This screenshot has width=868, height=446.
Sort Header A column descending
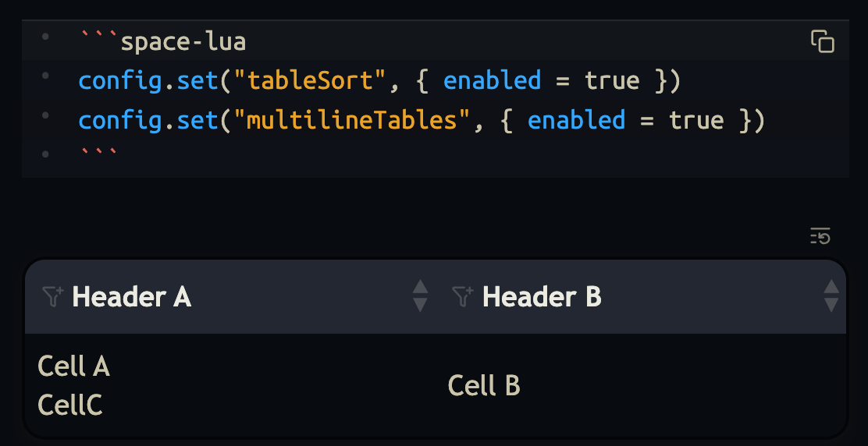(x=420, y=305)
